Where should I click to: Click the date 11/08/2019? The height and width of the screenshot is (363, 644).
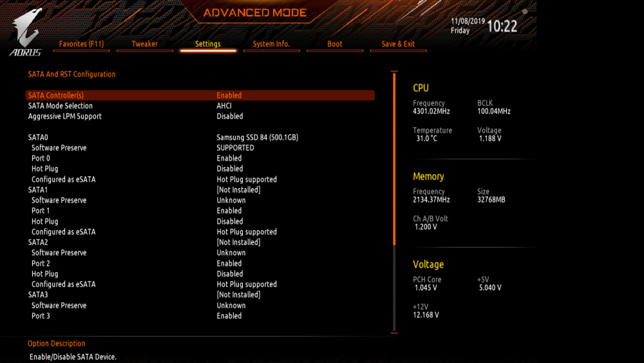(x=468, y=21)
